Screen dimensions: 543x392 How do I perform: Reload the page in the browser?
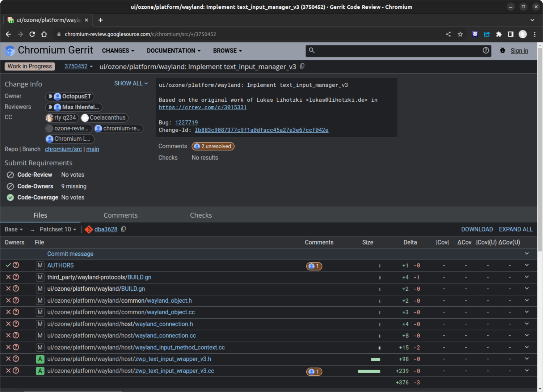(x=32, y=34)
